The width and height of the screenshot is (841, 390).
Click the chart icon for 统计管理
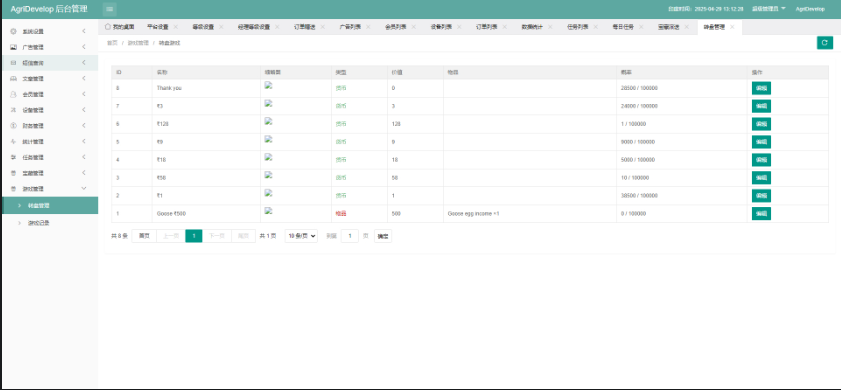pos(13,142)
